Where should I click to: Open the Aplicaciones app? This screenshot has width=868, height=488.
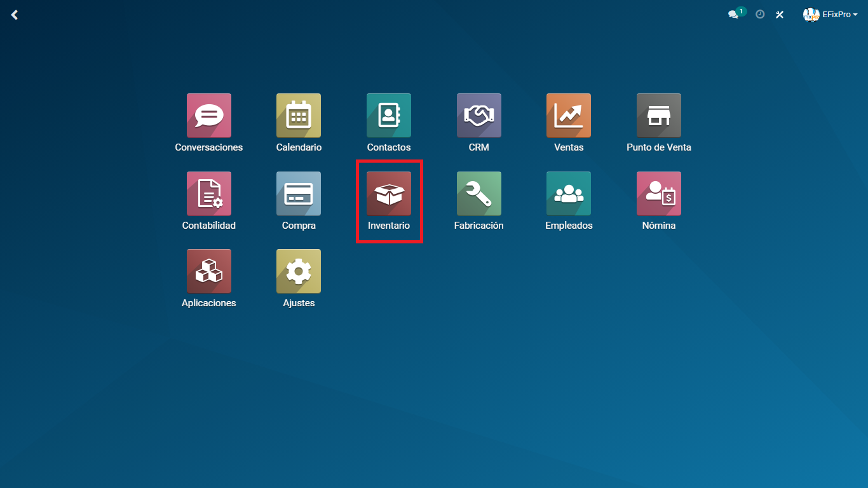coord(208,271)
